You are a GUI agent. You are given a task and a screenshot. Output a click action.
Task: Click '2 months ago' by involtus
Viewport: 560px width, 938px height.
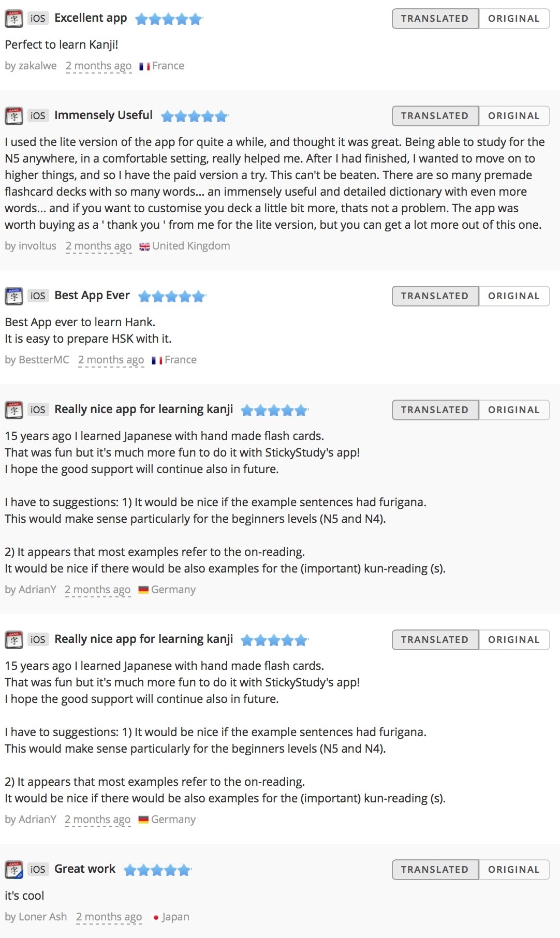click(99, 246)
